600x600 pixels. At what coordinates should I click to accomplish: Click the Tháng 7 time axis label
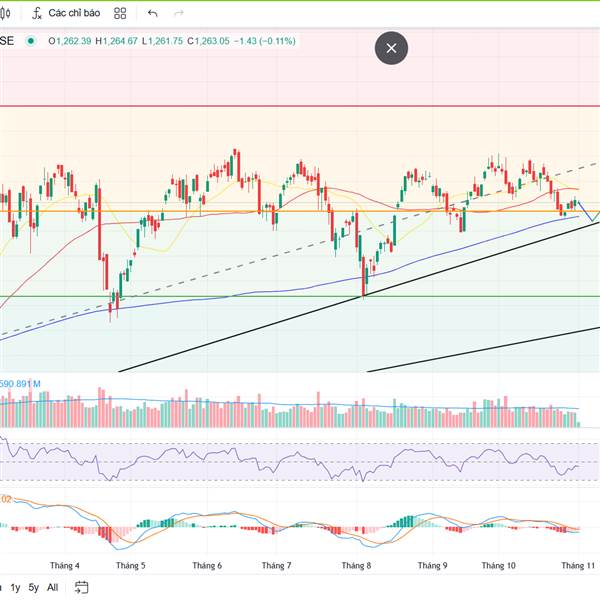276,566
